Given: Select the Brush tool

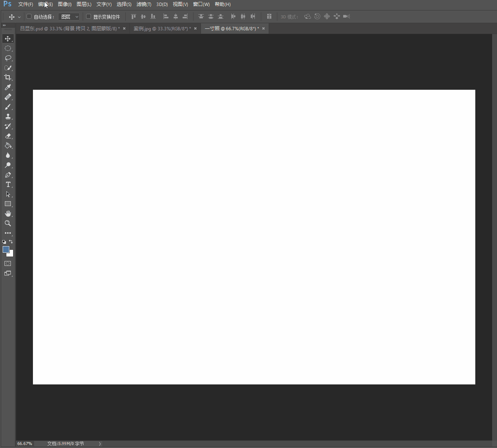Looking at the screenshot, I should click(8, 107).
